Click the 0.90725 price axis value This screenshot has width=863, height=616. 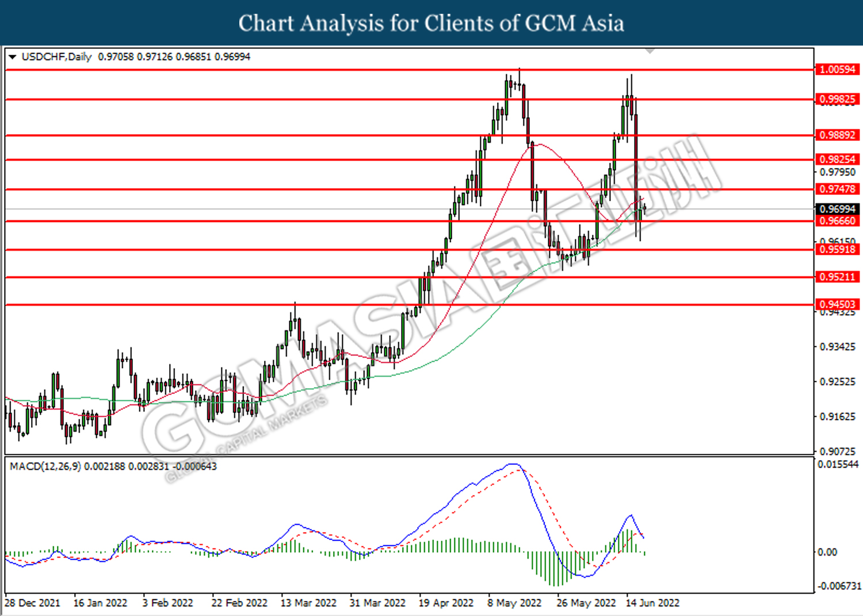(x=837, y=452)
